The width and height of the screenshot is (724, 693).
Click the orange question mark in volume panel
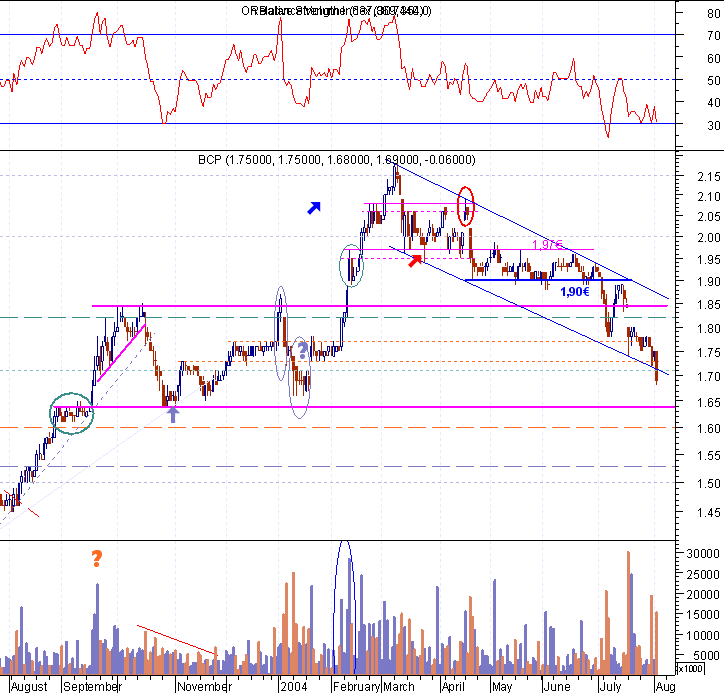pos(97,559)
